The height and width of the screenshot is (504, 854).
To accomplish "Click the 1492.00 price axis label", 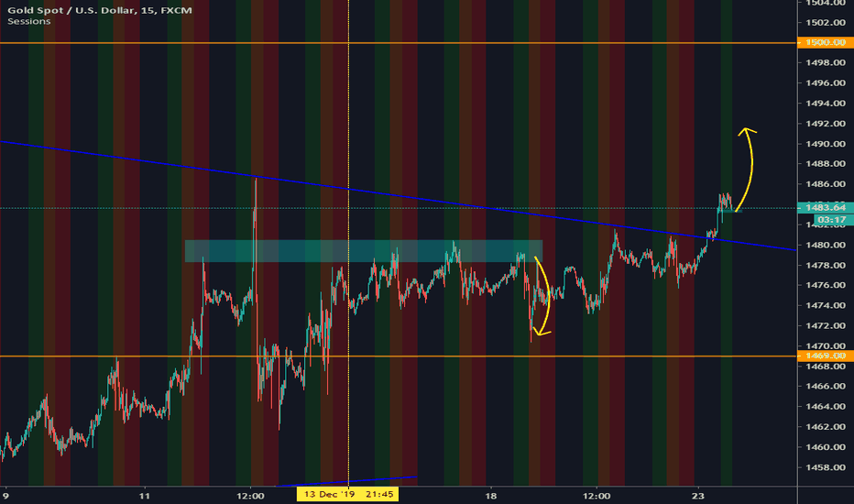I will pos(825,124).
